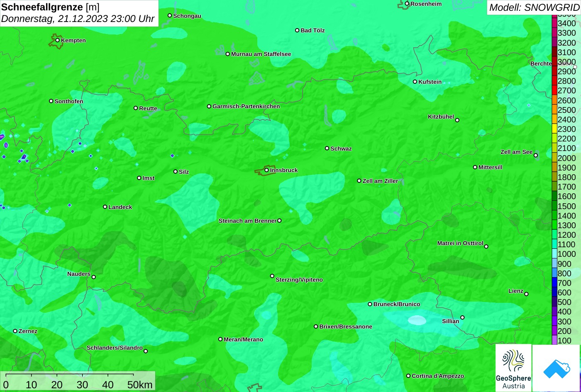The image size is (581, 392).
Task: Click the Bad Tölz location dot
Action: coord(297,30)
